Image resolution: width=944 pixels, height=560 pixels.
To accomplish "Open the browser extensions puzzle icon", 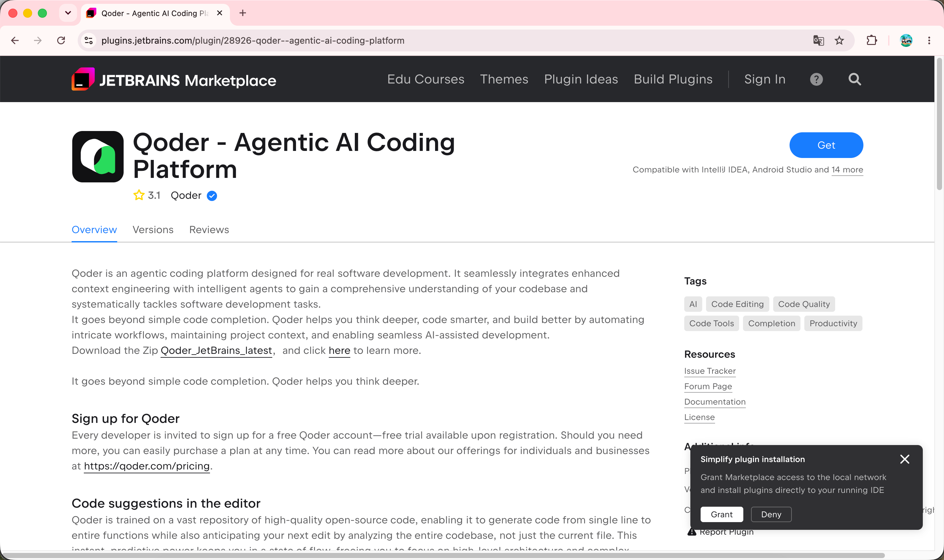I will pyautogui.click(x=871, y=40).
